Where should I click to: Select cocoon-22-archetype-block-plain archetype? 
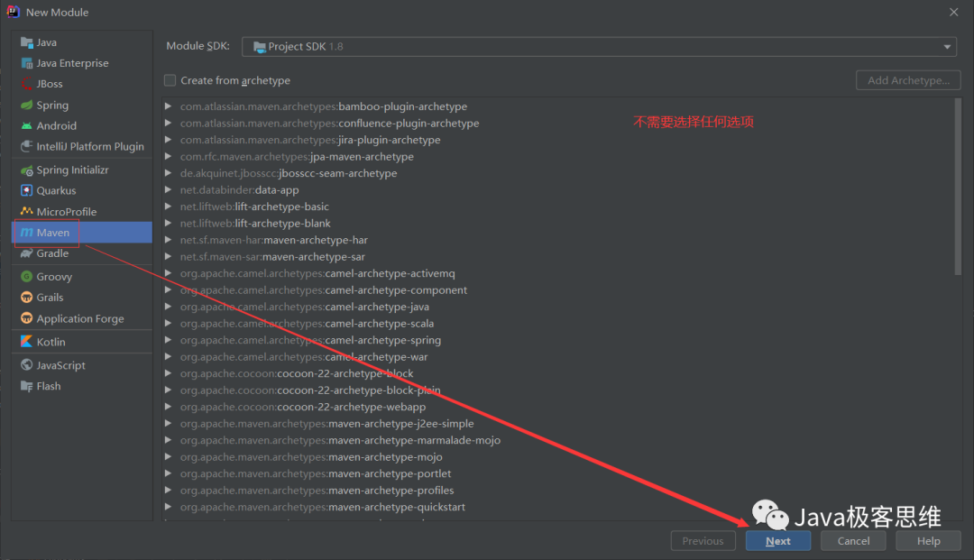(x=310, y=390)
